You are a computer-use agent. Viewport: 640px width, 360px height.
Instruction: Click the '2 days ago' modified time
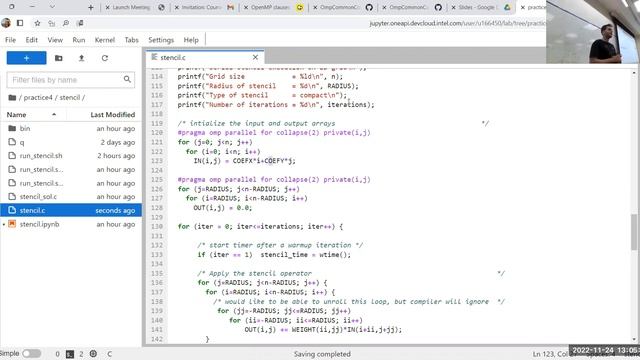pos(118,142)
